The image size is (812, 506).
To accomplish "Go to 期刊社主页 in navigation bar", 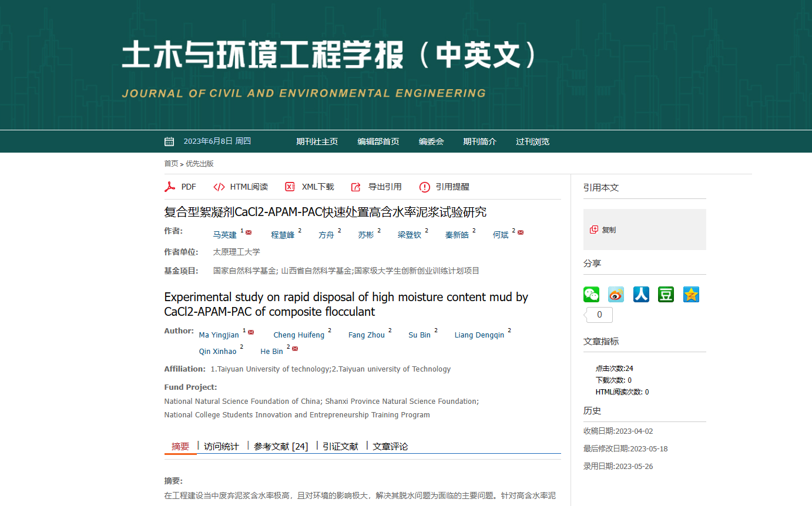I will tap(317, 141).
